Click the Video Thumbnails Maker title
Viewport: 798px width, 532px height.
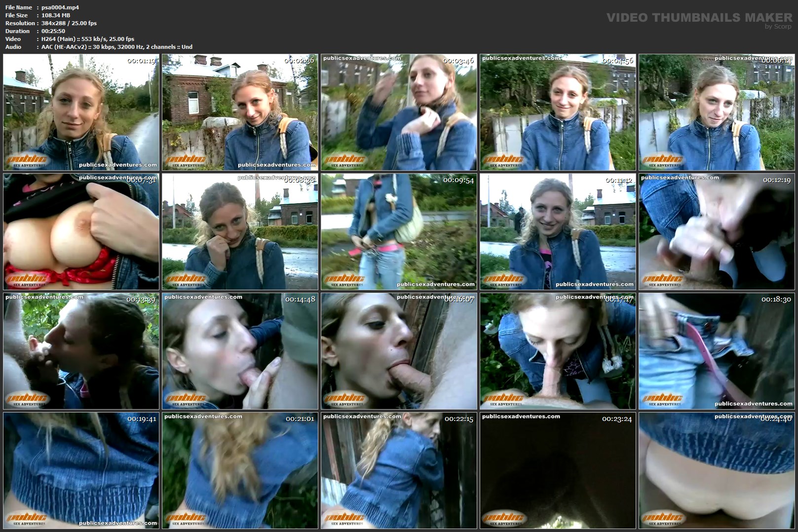pos(699,17)
